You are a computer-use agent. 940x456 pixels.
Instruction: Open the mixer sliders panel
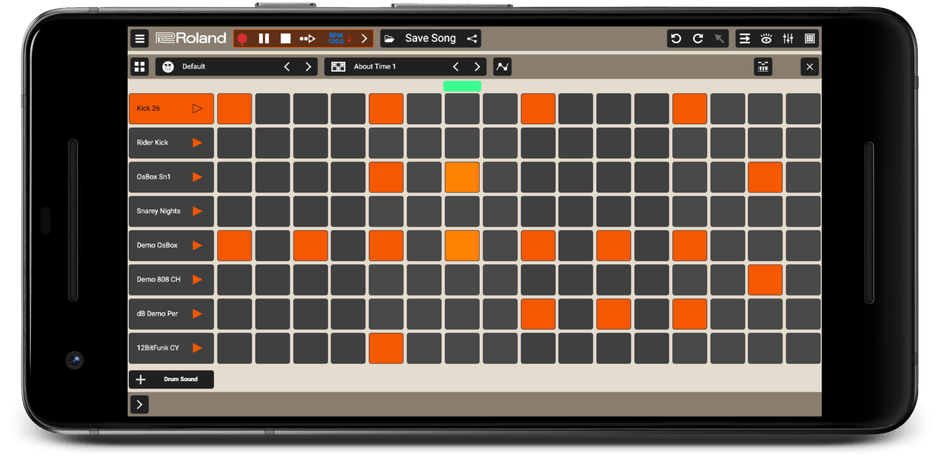click(788, 39)
